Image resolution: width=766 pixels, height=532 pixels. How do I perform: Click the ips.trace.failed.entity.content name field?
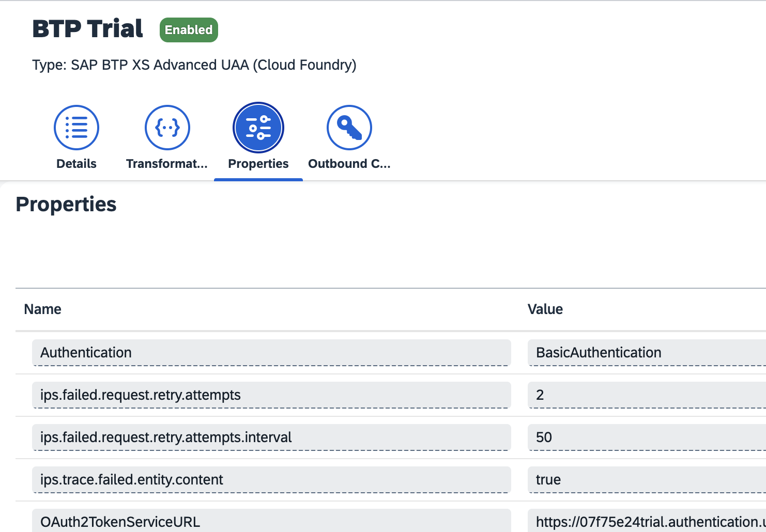[271, 480]
